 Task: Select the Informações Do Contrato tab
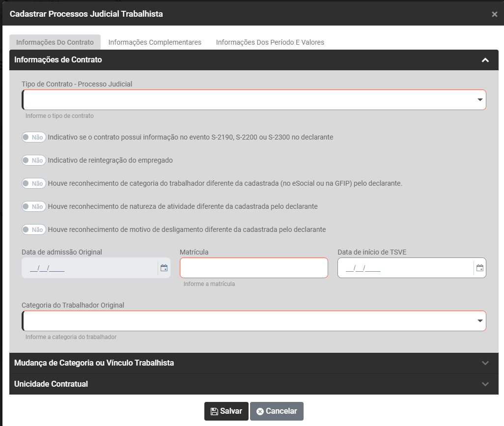pyautogui.click(x=55, y=42)
